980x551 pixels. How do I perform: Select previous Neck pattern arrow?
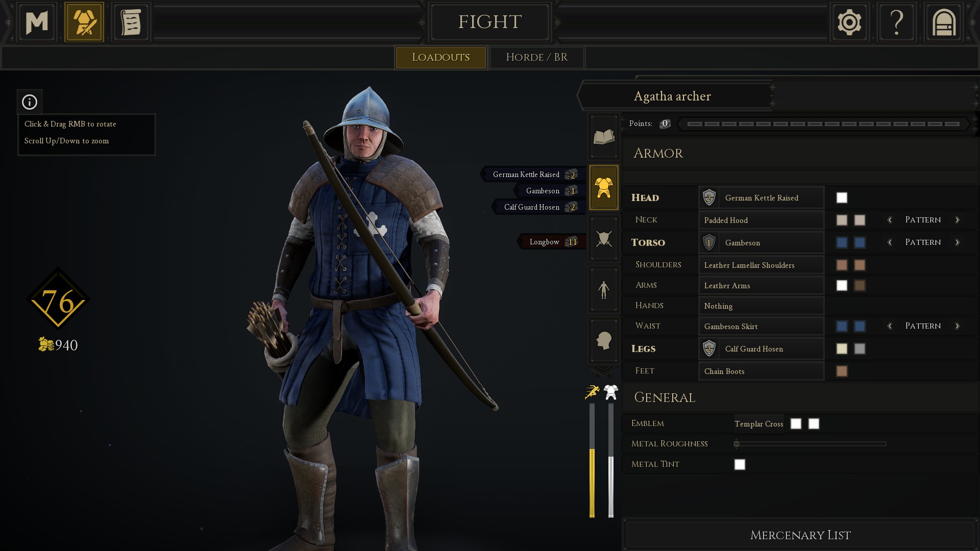click(890, 220)
